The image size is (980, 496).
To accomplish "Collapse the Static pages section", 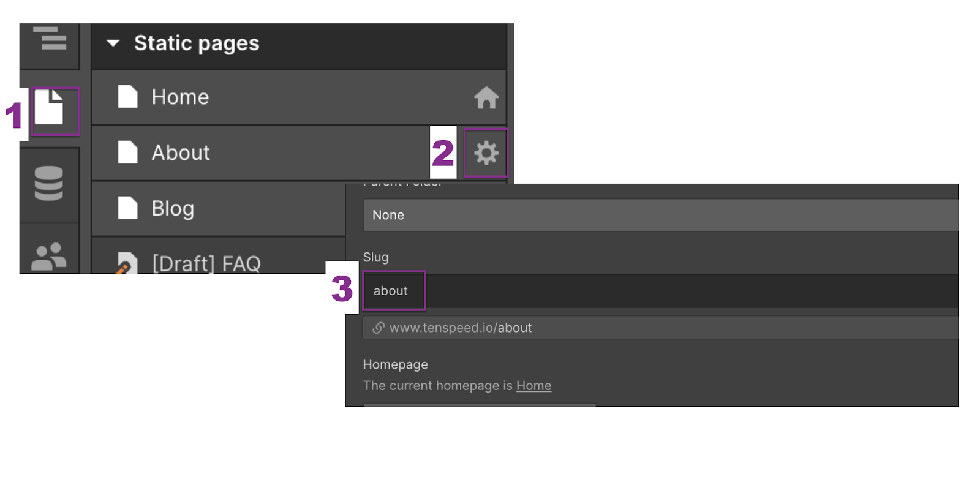I will tap(113, 43).
